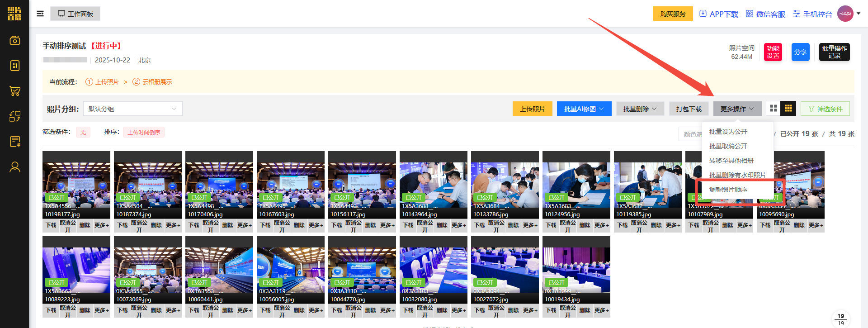Collapse sidebar with the hamburger menu icon

tap(40, 14)
